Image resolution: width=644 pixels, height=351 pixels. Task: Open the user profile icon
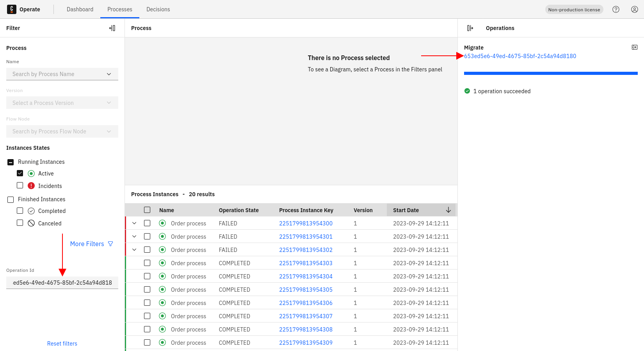point(635,9)
